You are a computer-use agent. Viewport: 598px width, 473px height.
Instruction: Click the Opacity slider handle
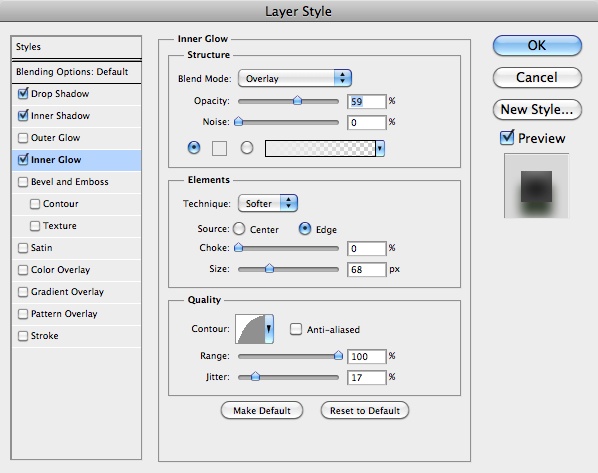click(297, 101)
